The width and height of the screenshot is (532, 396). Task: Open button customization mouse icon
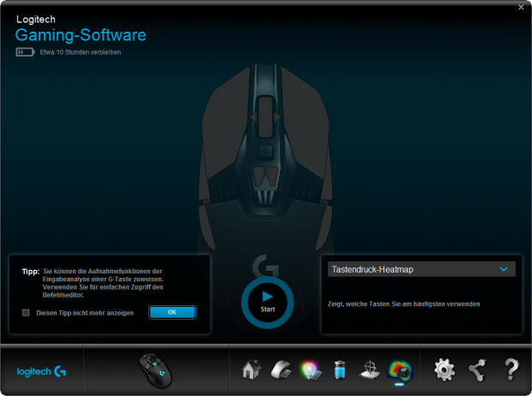tap(281, 370)
